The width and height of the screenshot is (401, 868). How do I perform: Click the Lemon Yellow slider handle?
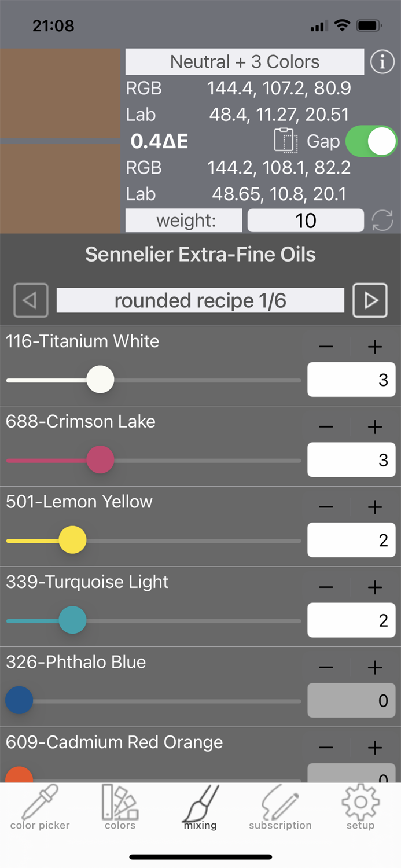click(x=72, y=539)
